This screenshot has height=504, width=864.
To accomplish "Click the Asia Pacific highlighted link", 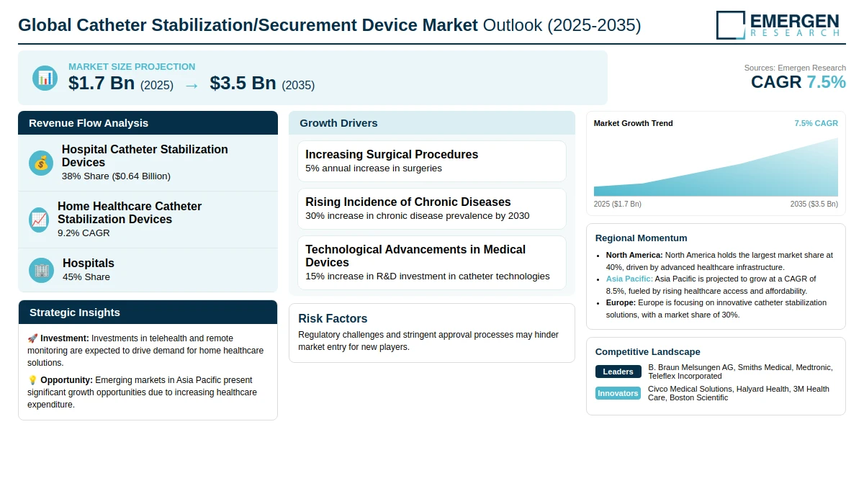I will click(629, 279).
